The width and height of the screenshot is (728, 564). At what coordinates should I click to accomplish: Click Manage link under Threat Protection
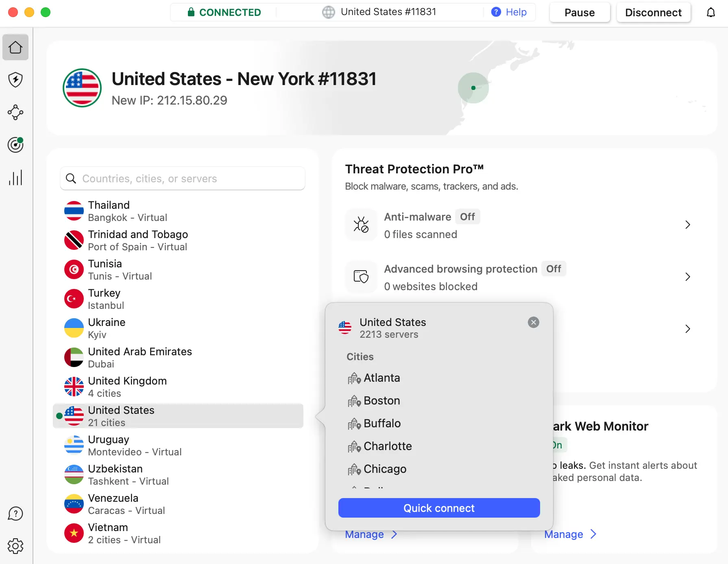click(x=364, y=534)
